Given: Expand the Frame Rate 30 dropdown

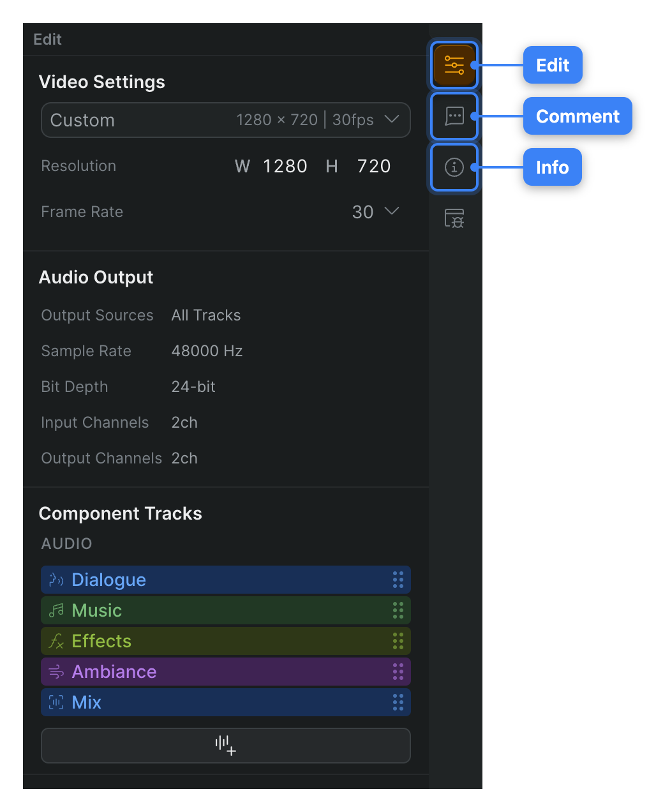Looking at the screenshot, I should point(376,211).
